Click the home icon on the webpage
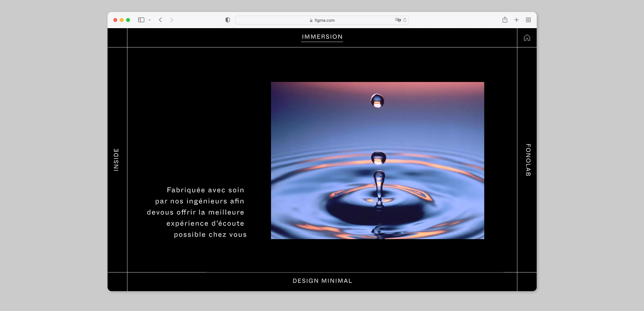Image resolution: width=644 pixels, height=311 pixels. [x=527, y=38]
